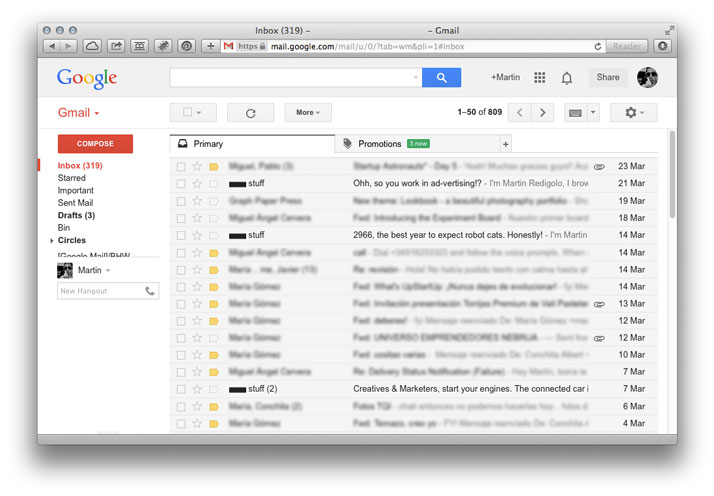Screen dimensions: 714x496
Task: Tick the checkbox of the 19 Mar email
Action: [181, 201]
